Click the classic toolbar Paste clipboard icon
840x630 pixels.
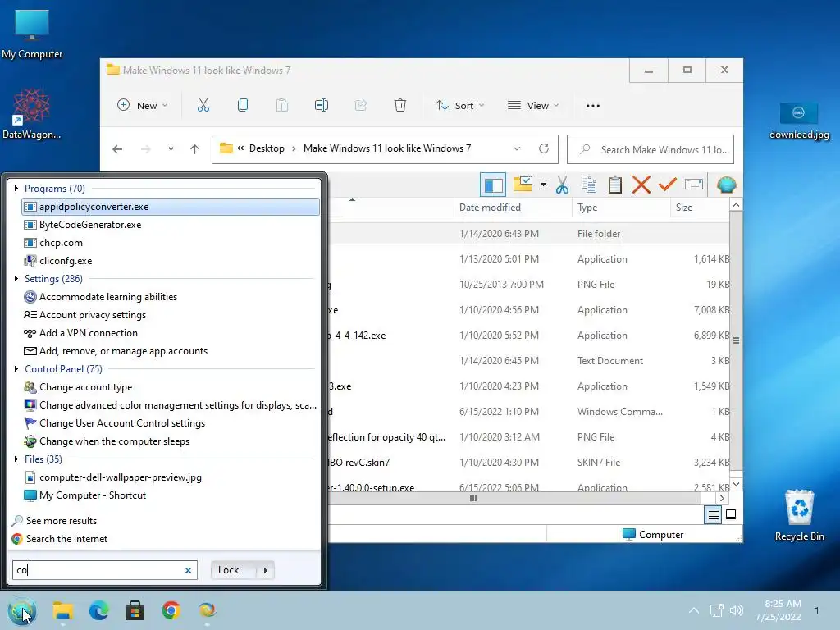click(x=615, y=185)
